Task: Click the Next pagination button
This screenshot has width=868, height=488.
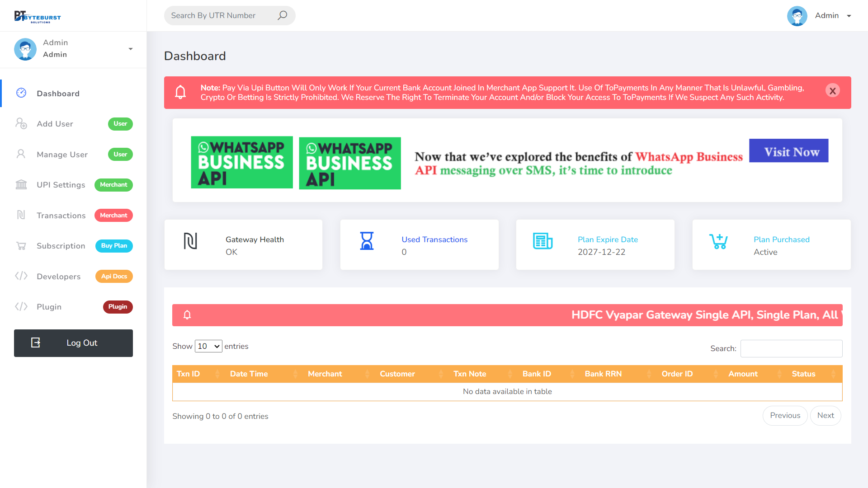Action: point(825,415)
